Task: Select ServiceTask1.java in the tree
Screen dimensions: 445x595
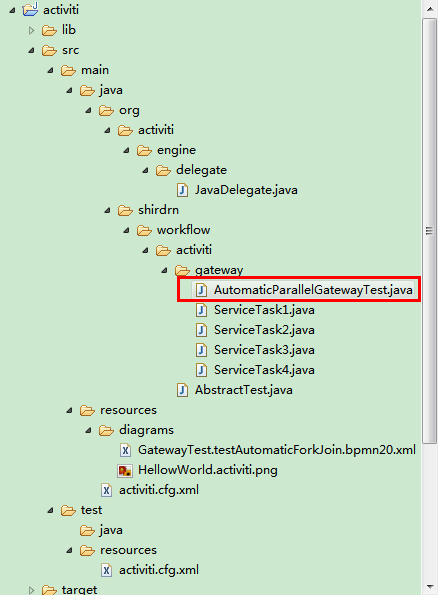Action: (x=264, y=310)
